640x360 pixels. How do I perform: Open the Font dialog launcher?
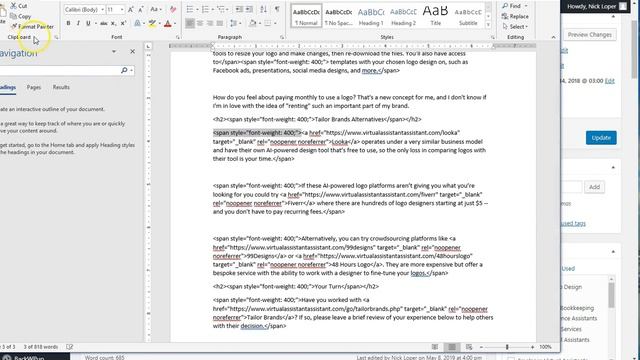point(178,37)
